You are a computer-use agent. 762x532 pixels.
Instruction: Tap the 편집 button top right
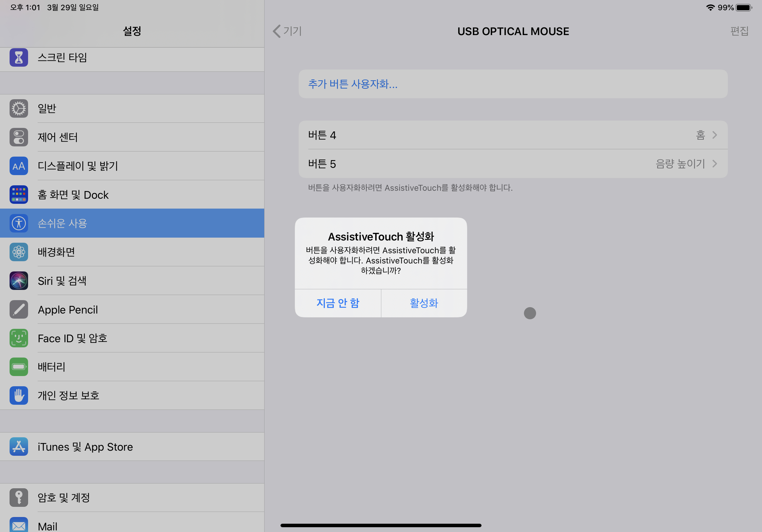(739, 31)
